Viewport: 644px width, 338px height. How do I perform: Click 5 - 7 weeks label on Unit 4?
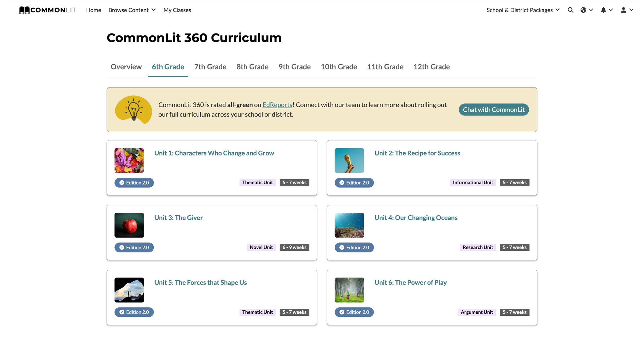click(515, 247)
